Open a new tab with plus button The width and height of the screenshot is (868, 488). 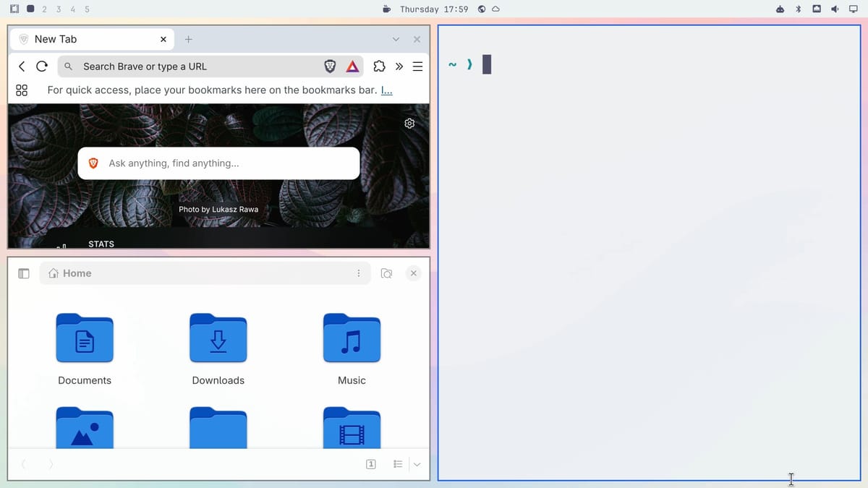pyautogui.click(x=188, y=39)
